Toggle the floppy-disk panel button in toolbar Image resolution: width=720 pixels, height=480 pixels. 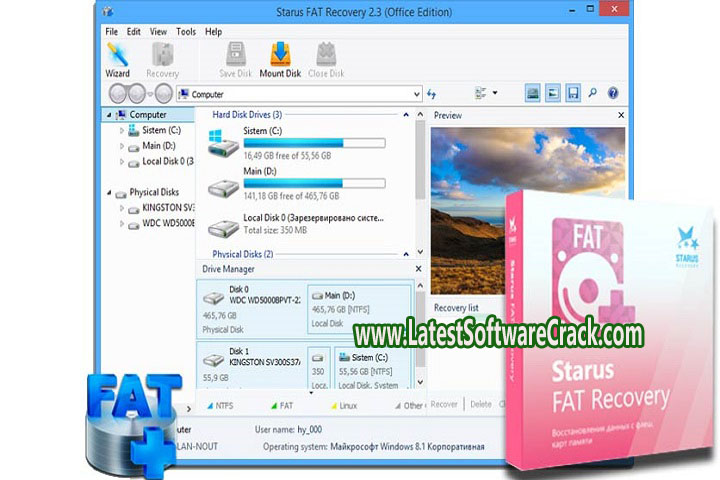[x=573, y=93]
